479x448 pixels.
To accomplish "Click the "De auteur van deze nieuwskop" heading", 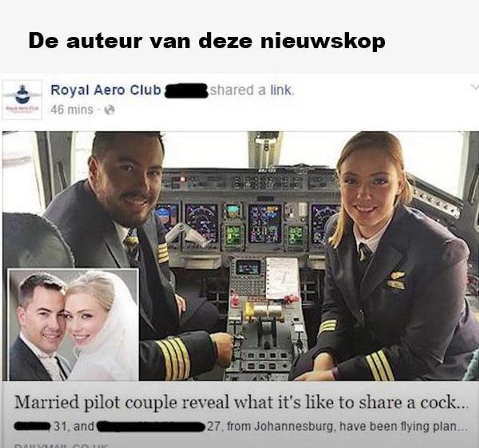I will pyautogui.click(x=207, y=42).
